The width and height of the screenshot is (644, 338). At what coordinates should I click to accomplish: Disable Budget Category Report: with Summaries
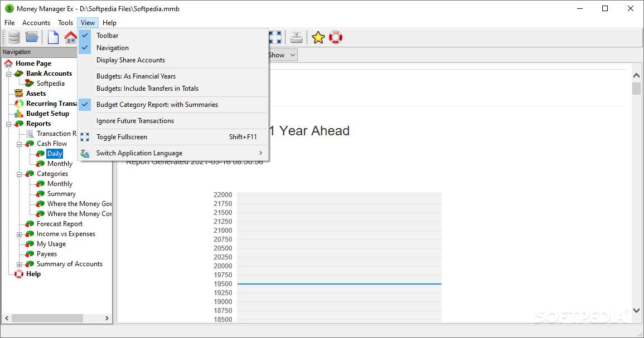point(173,105)
